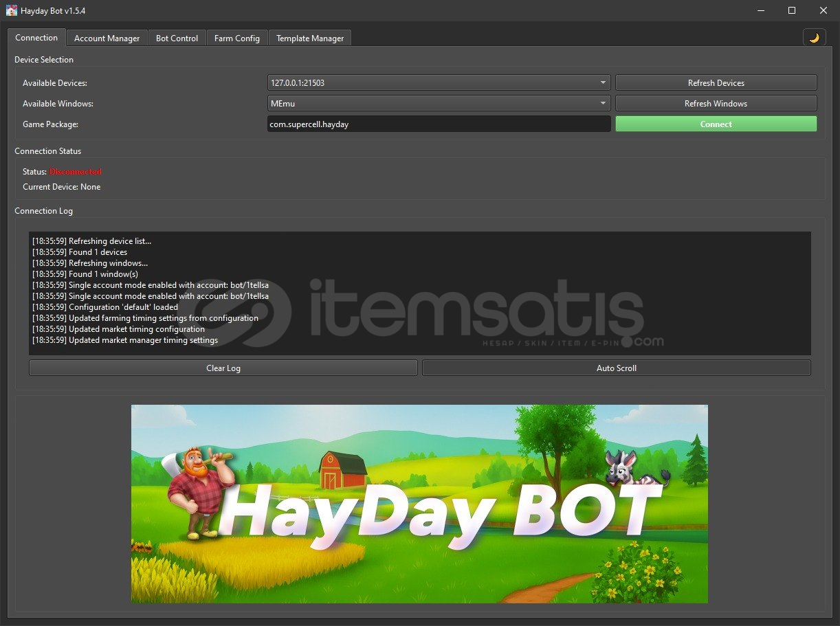The height and width of the screenshot is (626, 840).
Task: Open the Bot Control tab
Action: tap(177, 38)
